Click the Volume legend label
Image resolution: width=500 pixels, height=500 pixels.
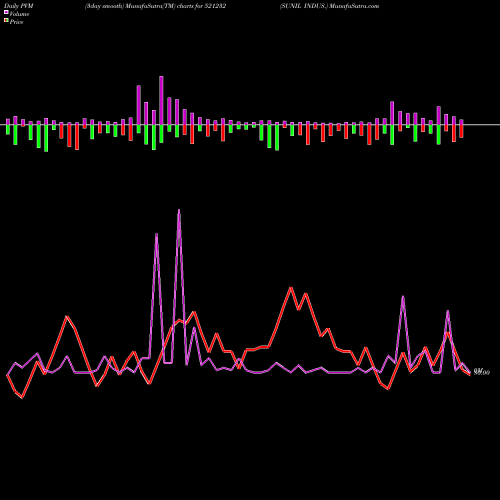click(x=19, y=14)
